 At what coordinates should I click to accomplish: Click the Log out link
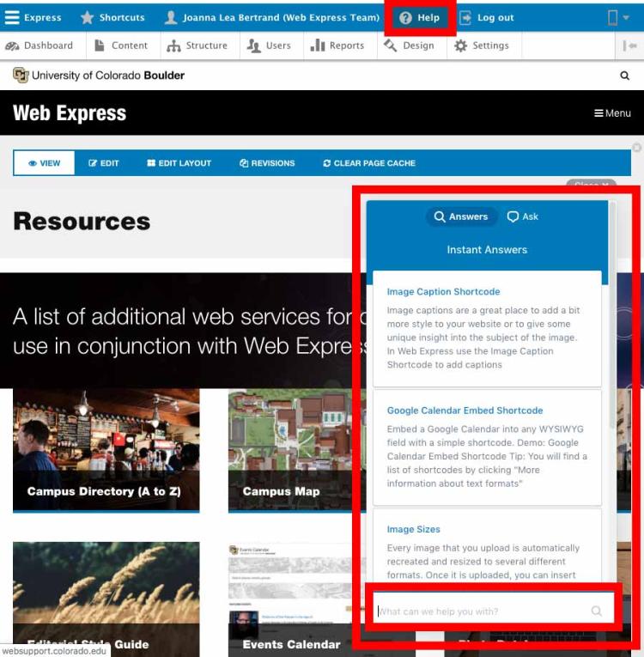(x=487, y=17)
